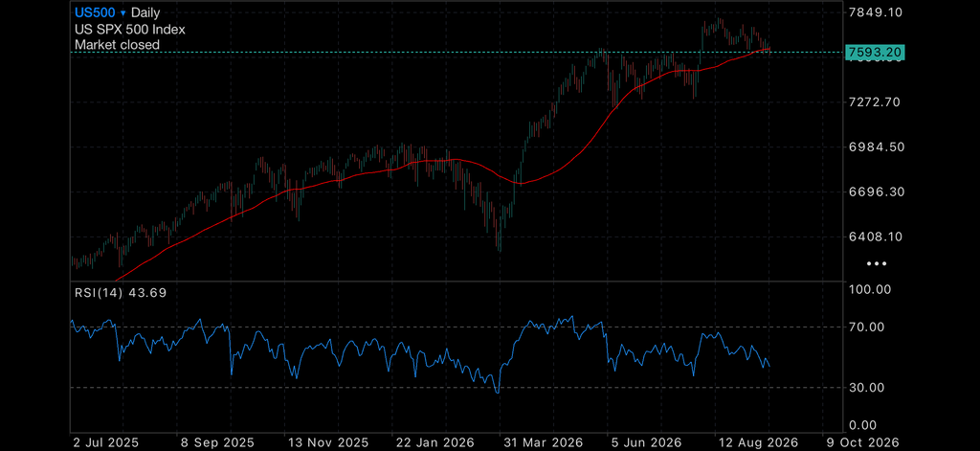The height and width of the screenshot is (451, 980).
Task: Open the three-dots more options menu
Action: 877,264
